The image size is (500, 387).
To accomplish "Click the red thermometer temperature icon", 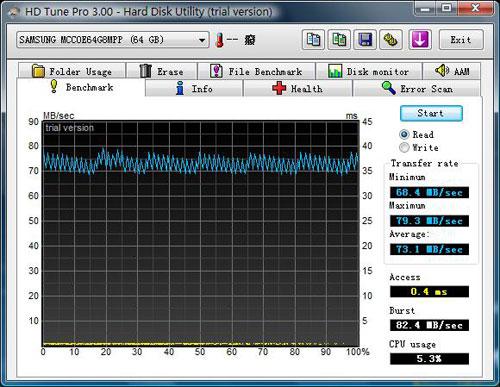I will 219,40.
